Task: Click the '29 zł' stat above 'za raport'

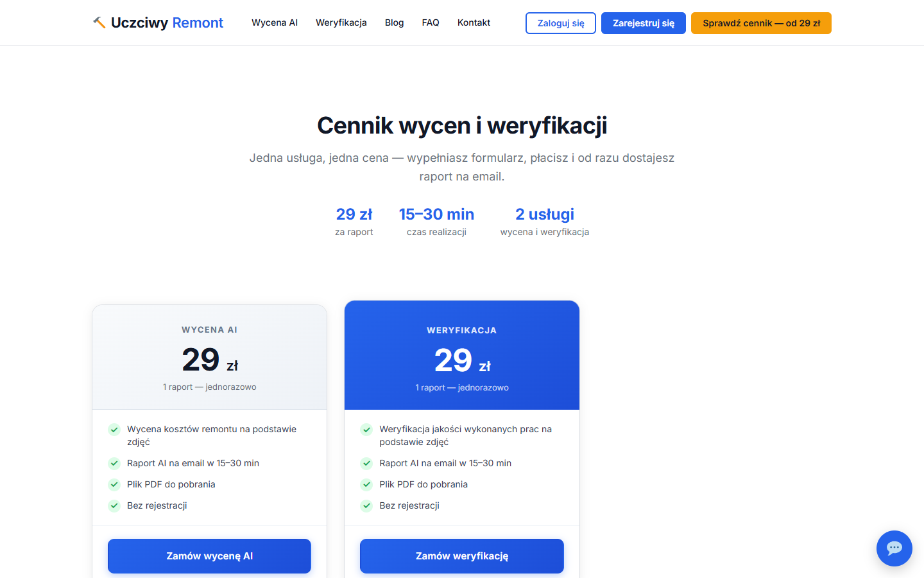Action: 354,214
